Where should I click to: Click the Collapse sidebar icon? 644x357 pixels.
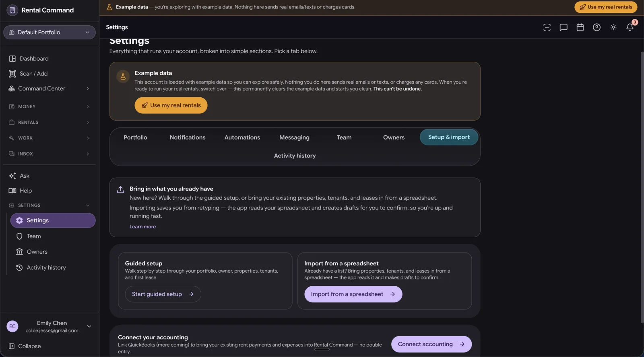point(12,346)
